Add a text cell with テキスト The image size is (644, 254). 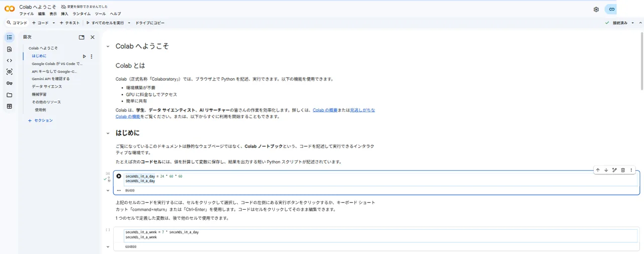pos(69,23)
